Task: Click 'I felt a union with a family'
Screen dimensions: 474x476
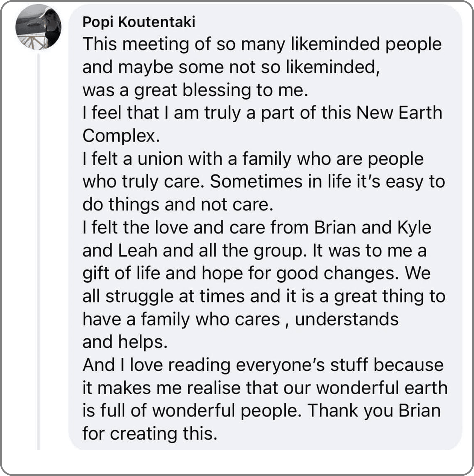Action: tap(187, 159)
